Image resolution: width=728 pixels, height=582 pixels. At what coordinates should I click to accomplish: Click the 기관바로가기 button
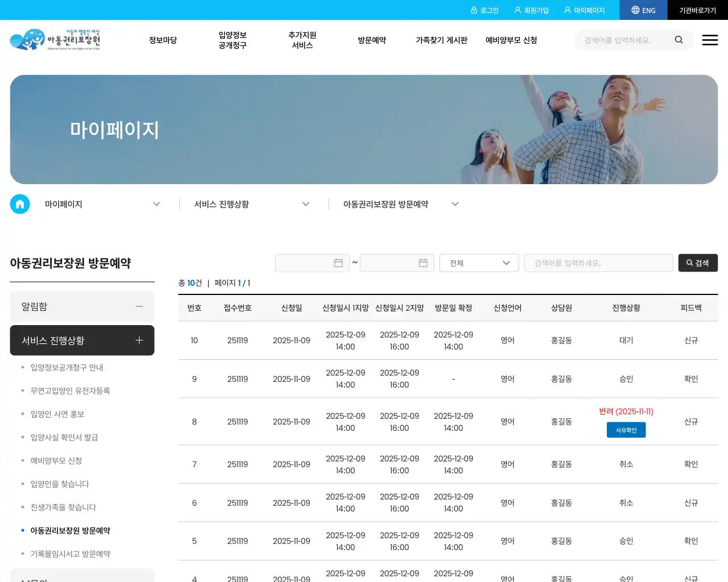click(697, 10)
